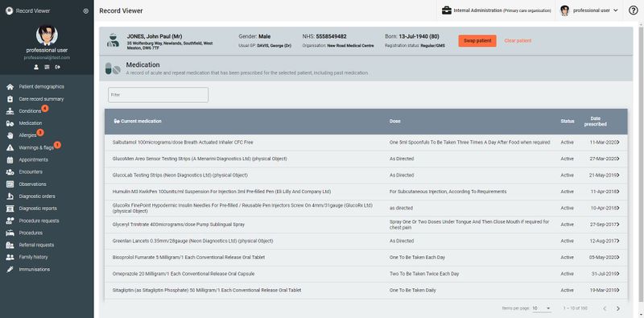Expand the GlucoMen Areo Sensor row chevron
Viewport: 644px width, 318px height.
(618, 159)
